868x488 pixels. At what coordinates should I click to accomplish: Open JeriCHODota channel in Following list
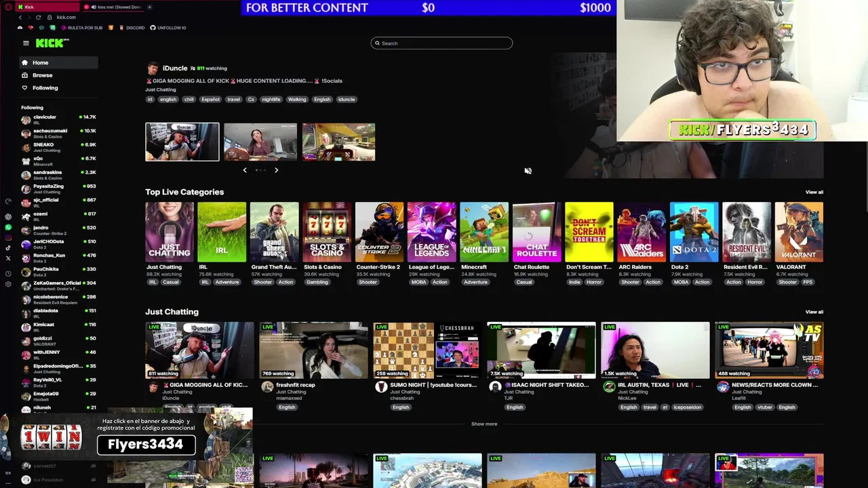[58, 244]
